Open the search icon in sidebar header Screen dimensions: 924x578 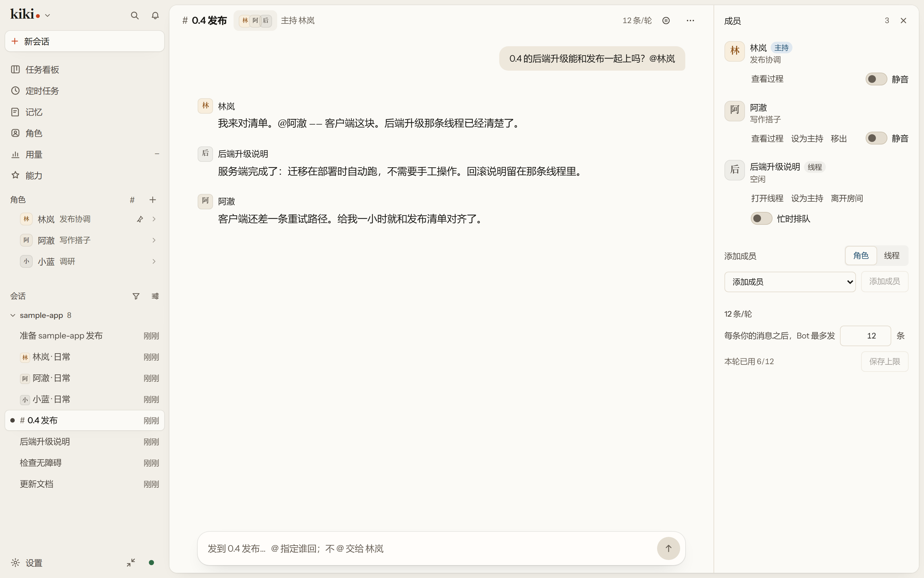134,16
